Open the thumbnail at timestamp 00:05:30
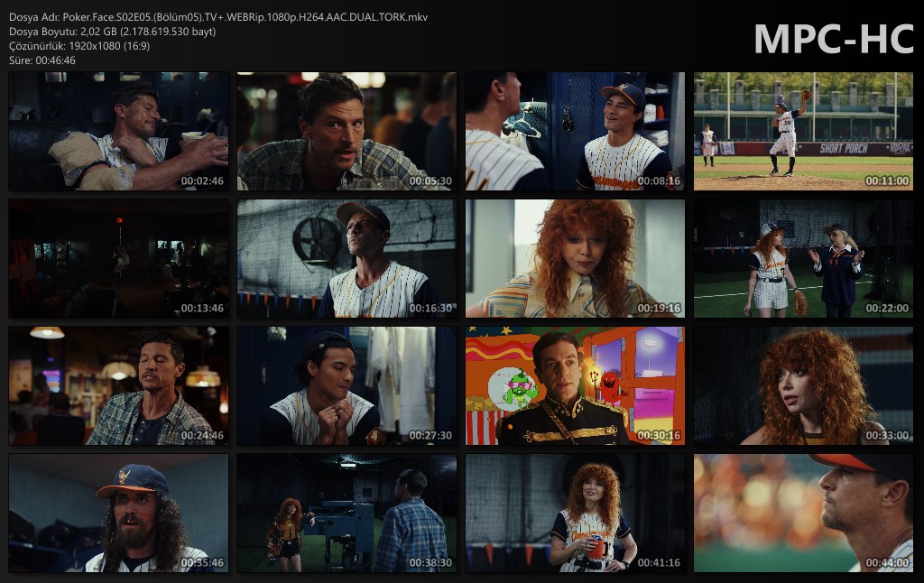The height and width of the screenshot is (583, 924). point(346,132)
